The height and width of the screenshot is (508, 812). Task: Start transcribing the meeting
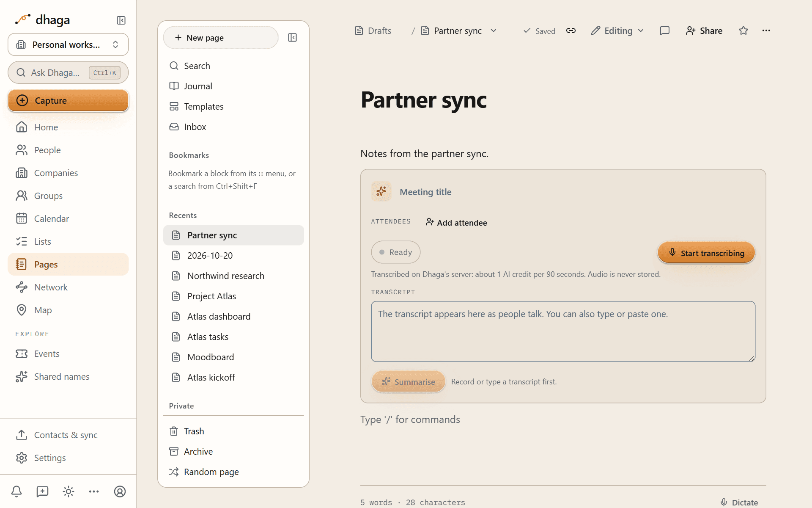[706, 253]
